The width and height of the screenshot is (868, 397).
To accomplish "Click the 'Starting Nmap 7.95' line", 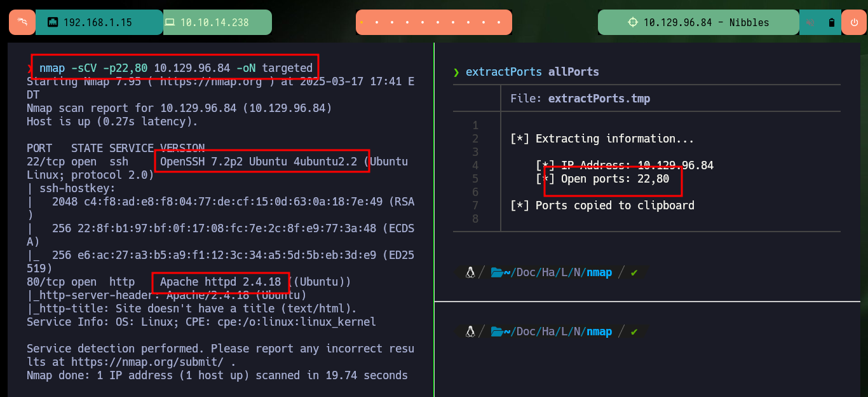I will [220, 88].
